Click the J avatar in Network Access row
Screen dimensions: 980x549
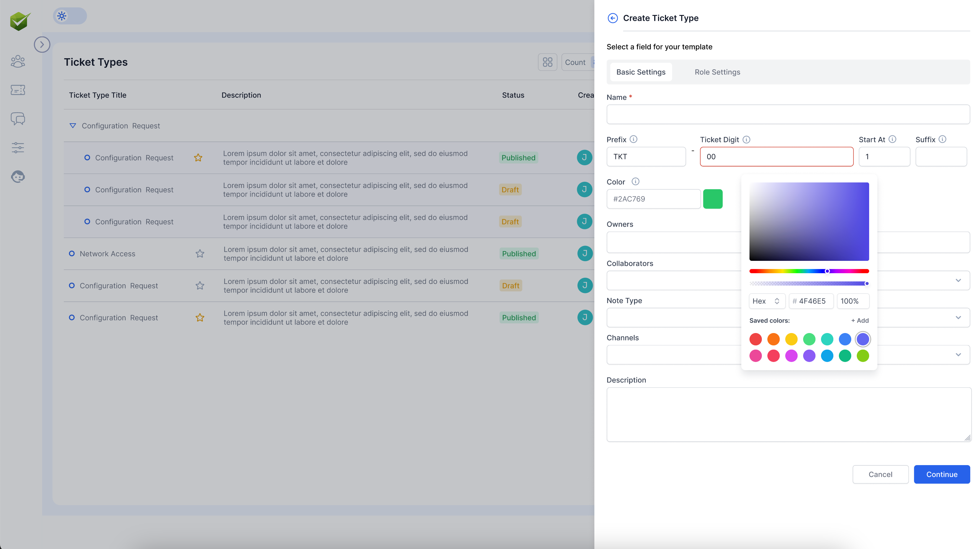(x=585, y=253)
